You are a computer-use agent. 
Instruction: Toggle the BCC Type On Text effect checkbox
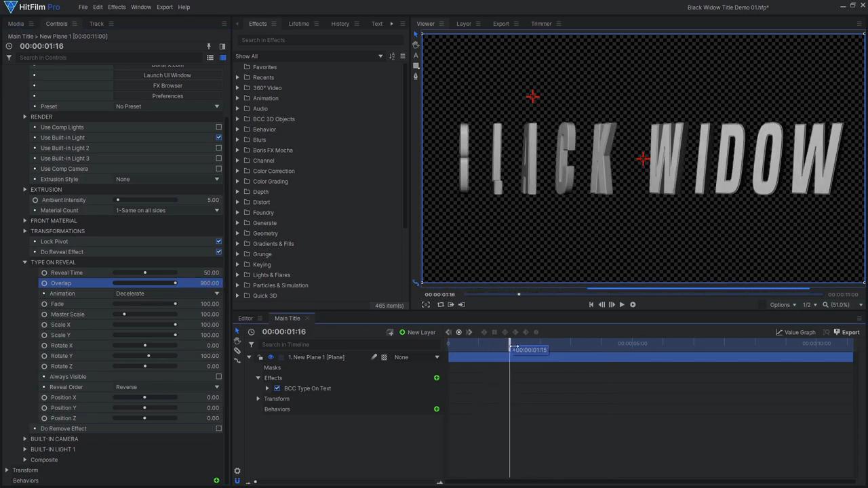[277, 388]
